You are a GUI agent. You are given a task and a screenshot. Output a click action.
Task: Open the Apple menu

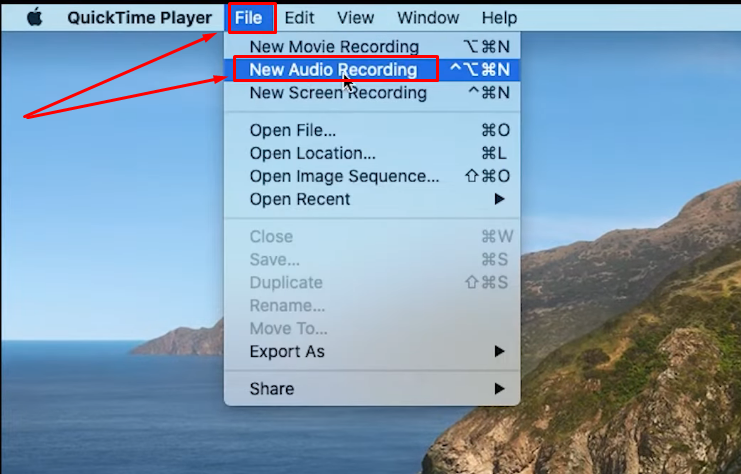coord(34,17)
